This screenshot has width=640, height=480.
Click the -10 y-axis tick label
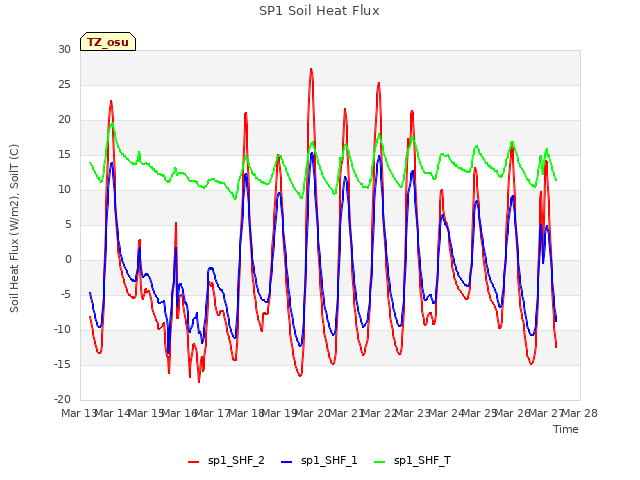62,329
